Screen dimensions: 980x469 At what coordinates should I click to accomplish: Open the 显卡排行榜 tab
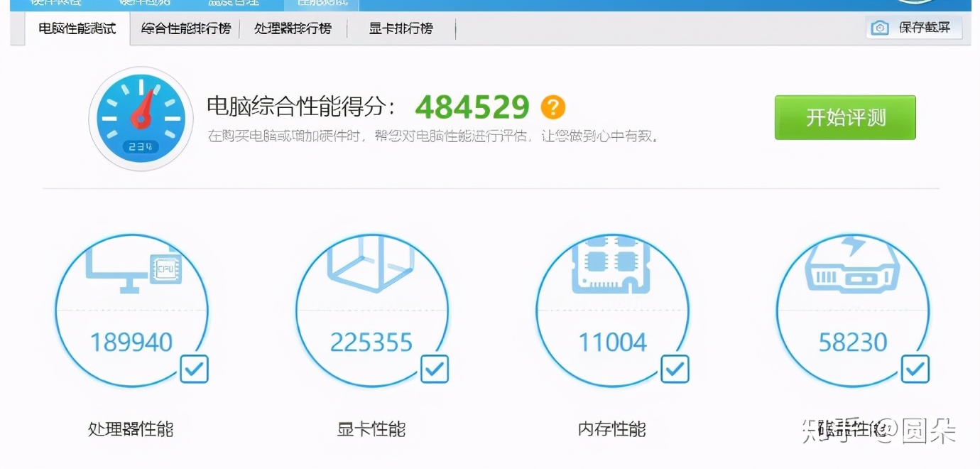pos(400,29)
